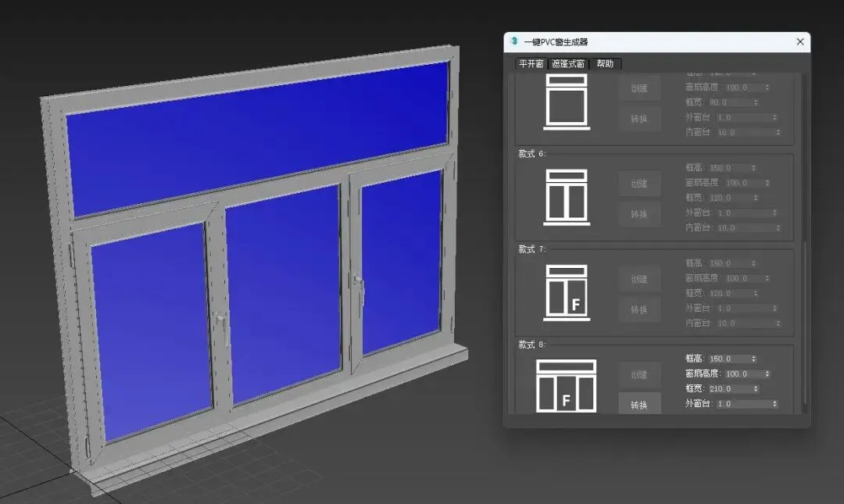Viewport: 844px width, 504px height.
Task: Click 外窗台 spinner arrows in 款式 8
Action: [x=774, y=404]
